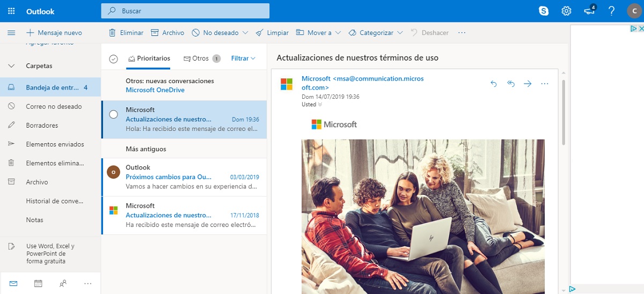Open the Outlook Próximos cambios message
This screenshot has height=294, width=644.
184,177
